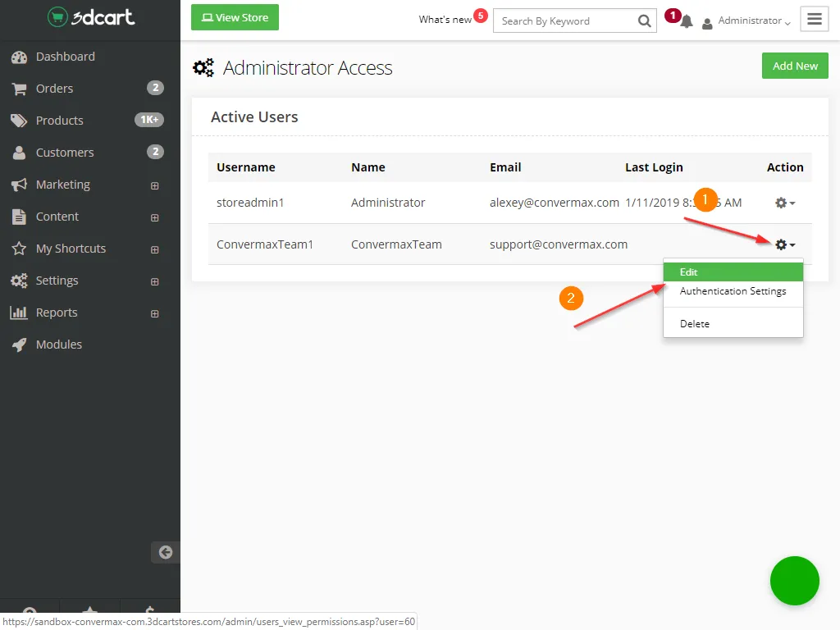The image size is (840, 630).
Task: Click the search magnifier icon
Action: [x=644, y=21]
